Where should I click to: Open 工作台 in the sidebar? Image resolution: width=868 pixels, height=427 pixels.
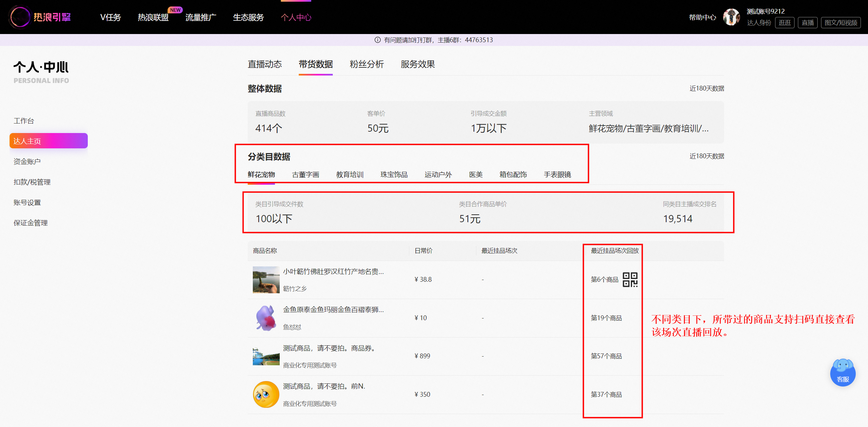24,121
